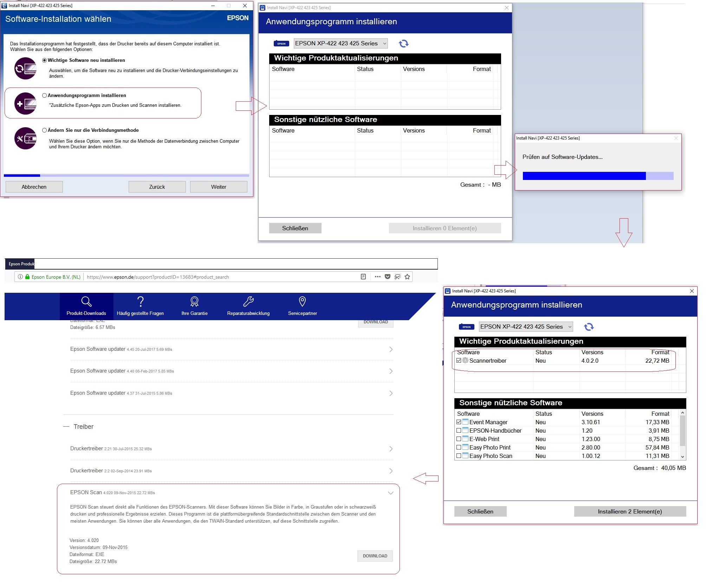Collapse the EPSON Scan 4.020 entry
Viewport: 713px width, 588px height.
click(x=390, y=493)
